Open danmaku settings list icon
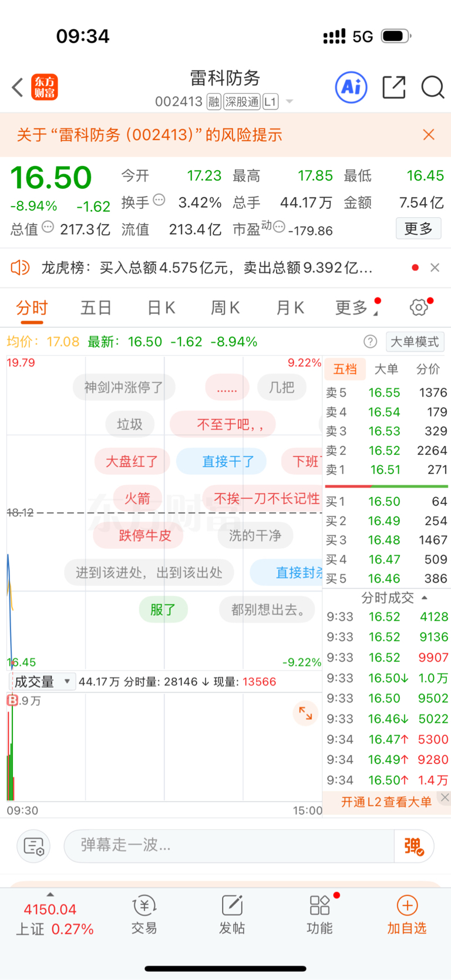The image size is (451, 980). coord(33,846)
